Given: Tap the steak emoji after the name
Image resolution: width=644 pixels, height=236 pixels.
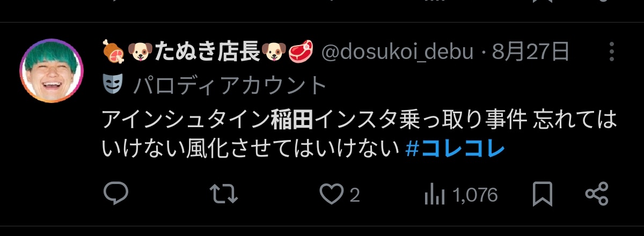Looking at the screenshot, I should [301, 52].
